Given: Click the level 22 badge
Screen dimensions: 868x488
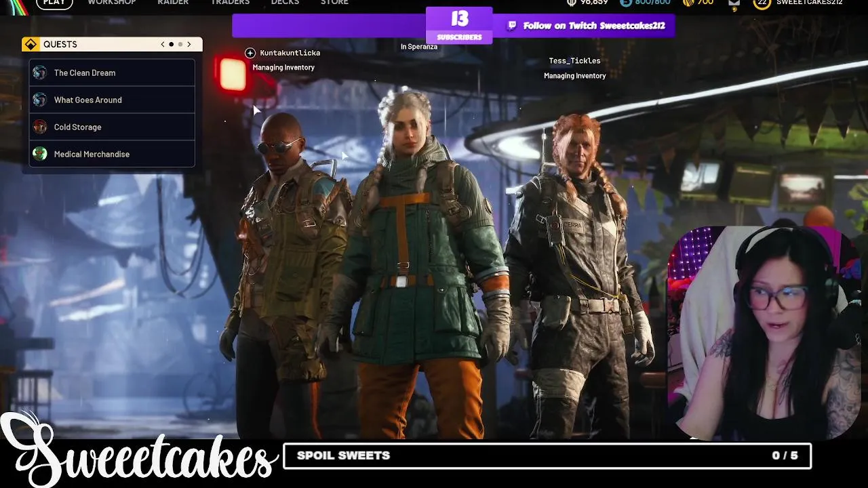Looking at the screenshot, I should [762, 3].
